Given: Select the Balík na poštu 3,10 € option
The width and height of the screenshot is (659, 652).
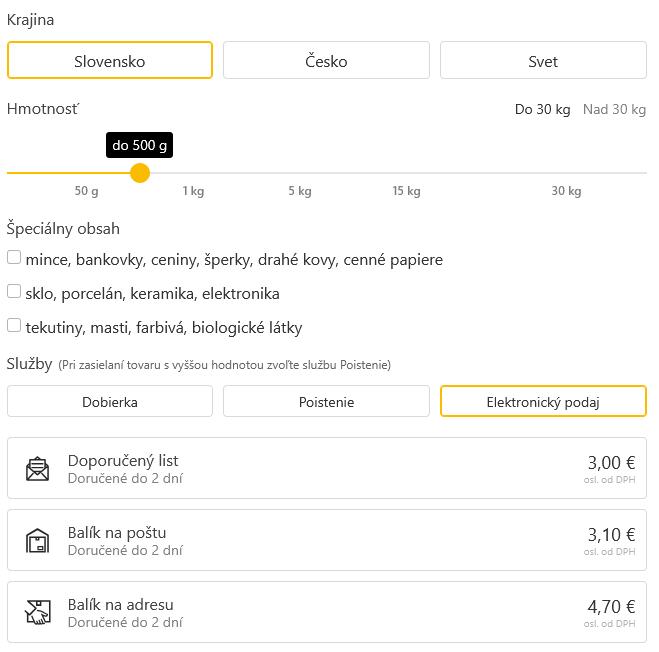Looking at the screenshot, I should pyautogui.click(x=326, y=540).
